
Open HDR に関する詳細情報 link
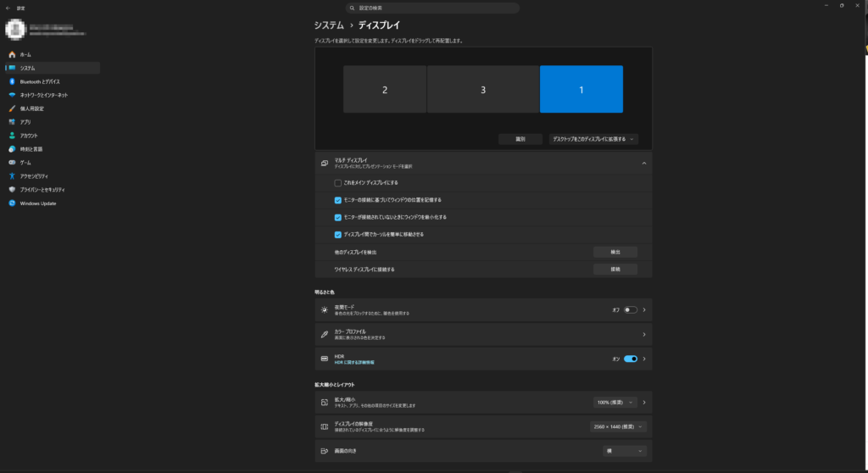(354, 362)
